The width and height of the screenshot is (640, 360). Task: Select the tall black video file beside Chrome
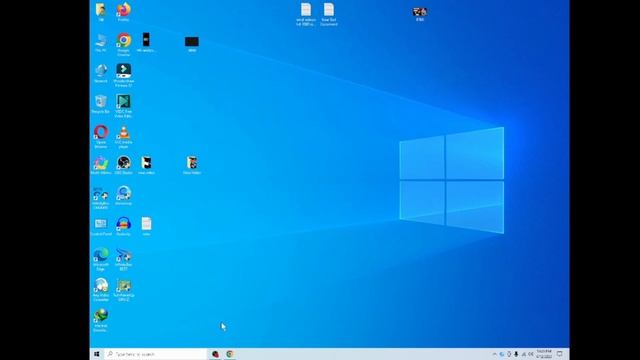[146, 41]
